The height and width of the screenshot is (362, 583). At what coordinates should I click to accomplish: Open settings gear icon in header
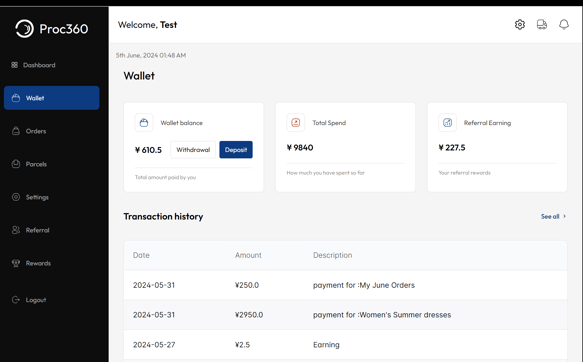[520, 25]
